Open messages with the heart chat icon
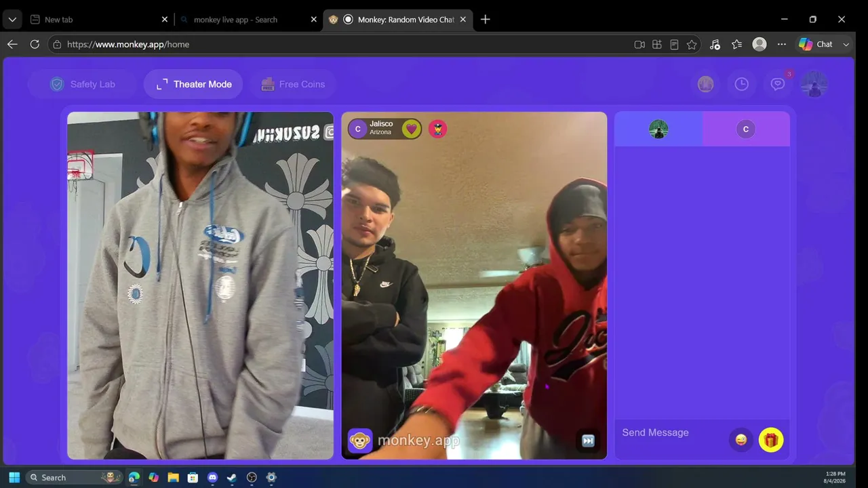 coord(778,84)
